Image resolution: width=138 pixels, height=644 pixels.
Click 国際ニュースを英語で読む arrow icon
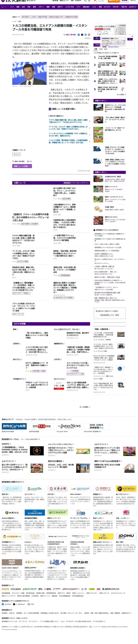(50, 109)
